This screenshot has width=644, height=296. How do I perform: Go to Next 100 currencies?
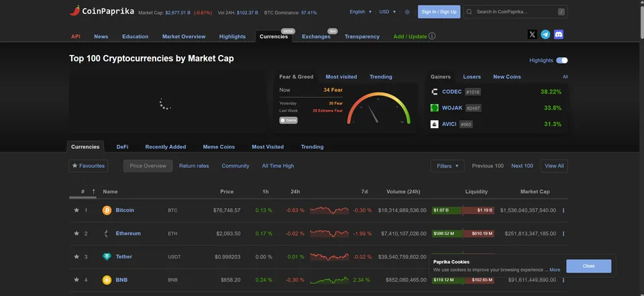522,166
